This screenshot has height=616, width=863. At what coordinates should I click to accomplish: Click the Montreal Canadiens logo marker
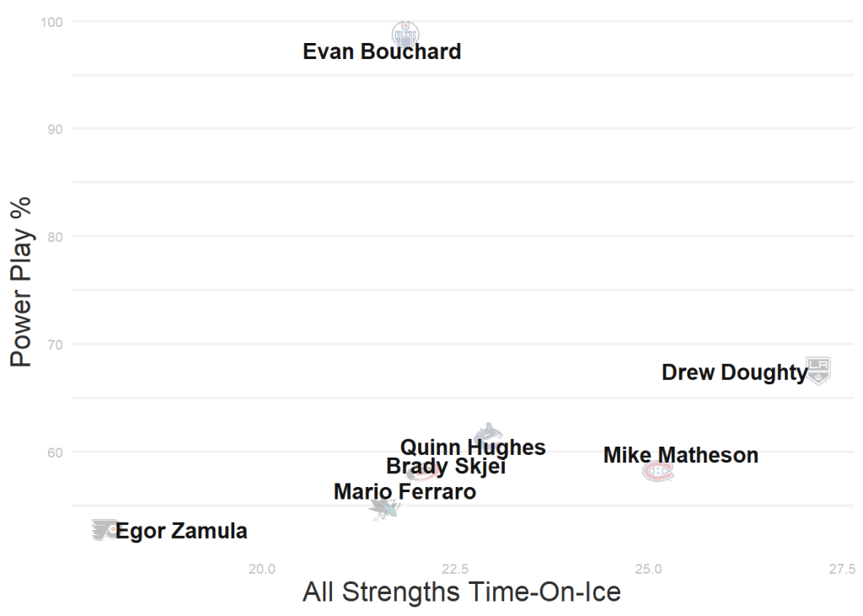point(658,472)
